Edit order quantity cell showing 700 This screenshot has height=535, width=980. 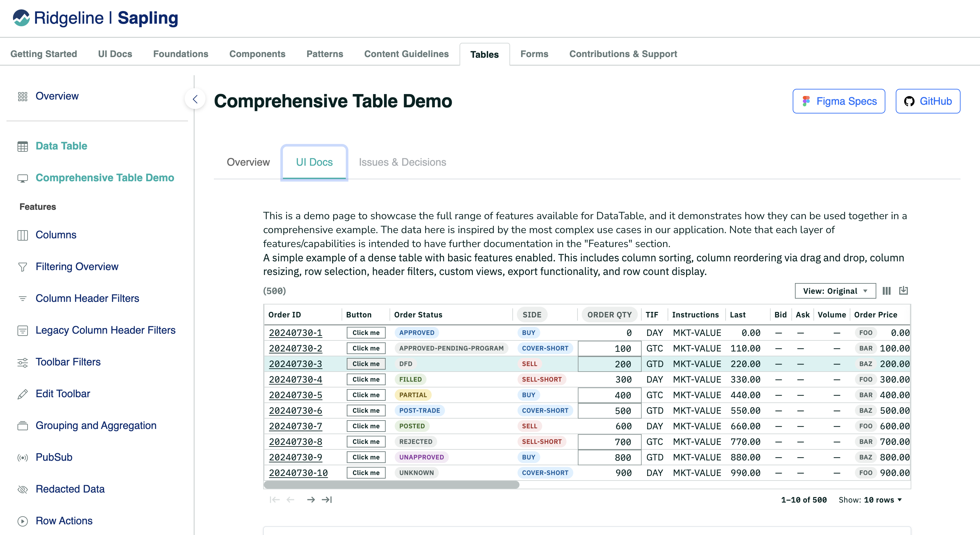tap(609, 442)
